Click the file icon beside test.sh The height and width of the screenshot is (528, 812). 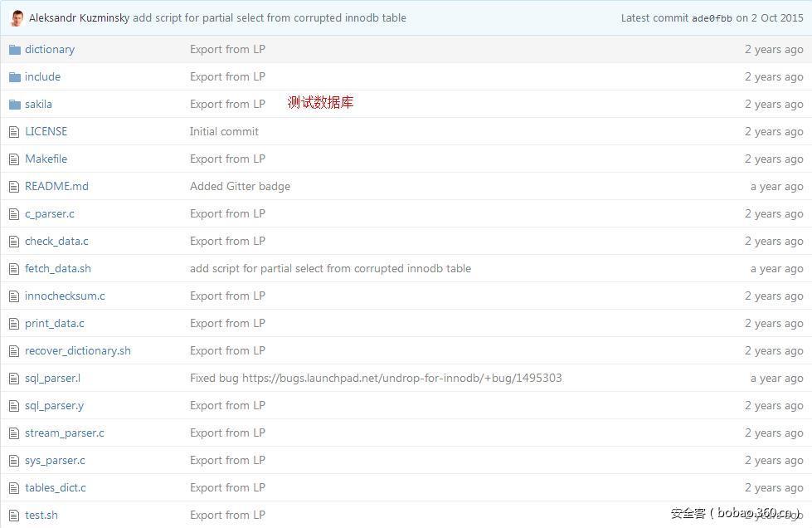point(14,516)
